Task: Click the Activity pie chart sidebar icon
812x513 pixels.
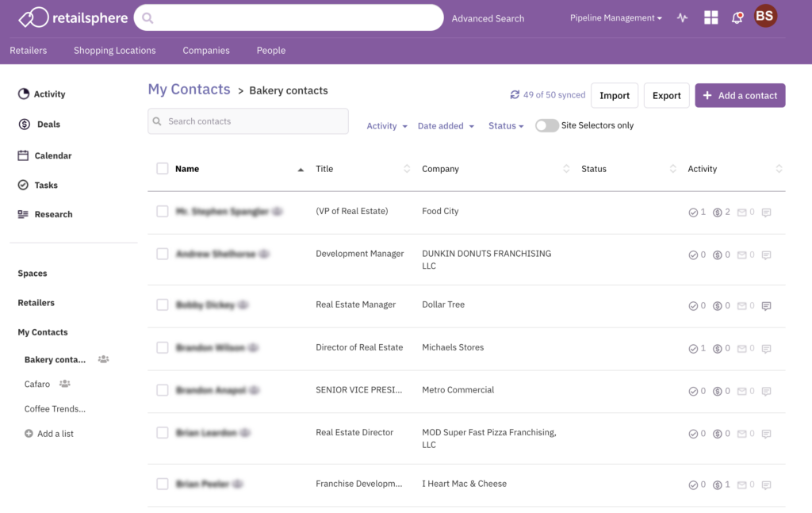Action: [23, 94]
